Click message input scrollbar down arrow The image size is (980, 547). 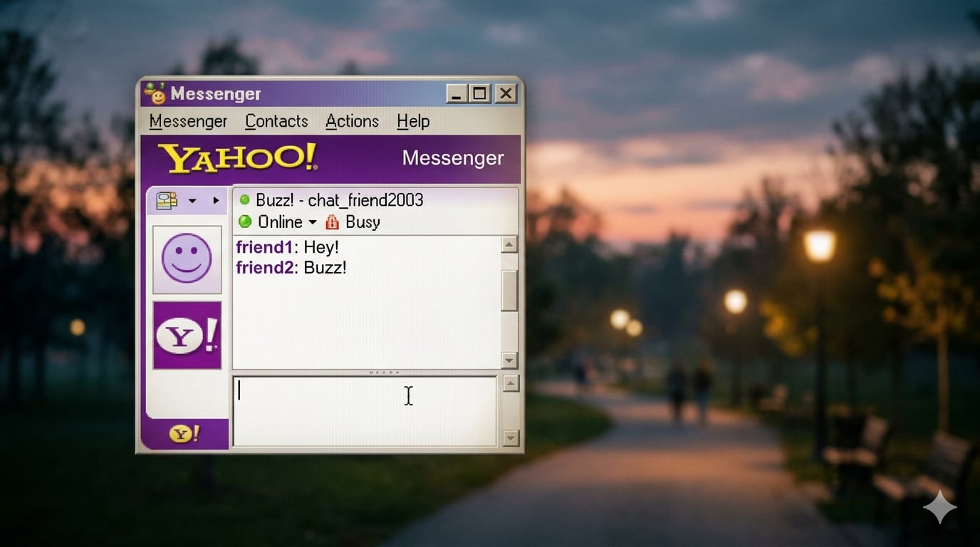(511, 438)
